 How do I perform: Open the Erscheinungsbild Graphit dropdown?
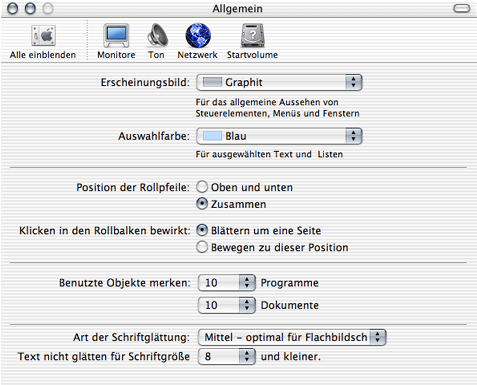(279, 82)
